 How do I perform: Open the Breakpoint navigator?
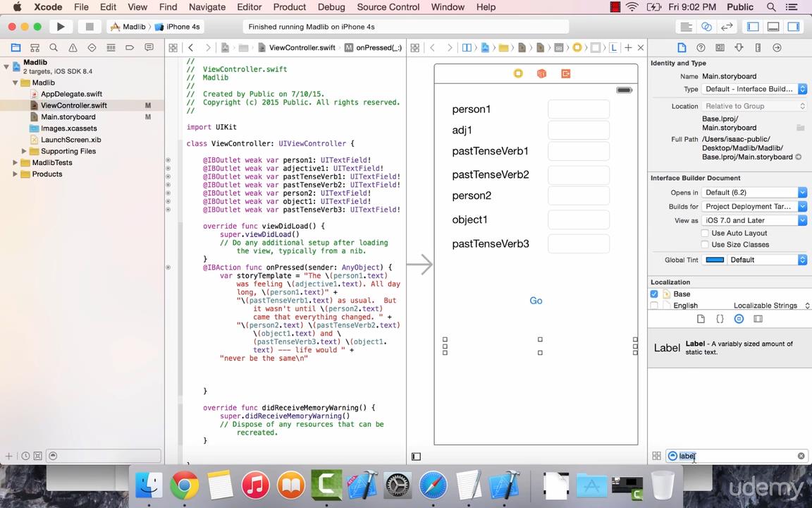pos(129,47)
